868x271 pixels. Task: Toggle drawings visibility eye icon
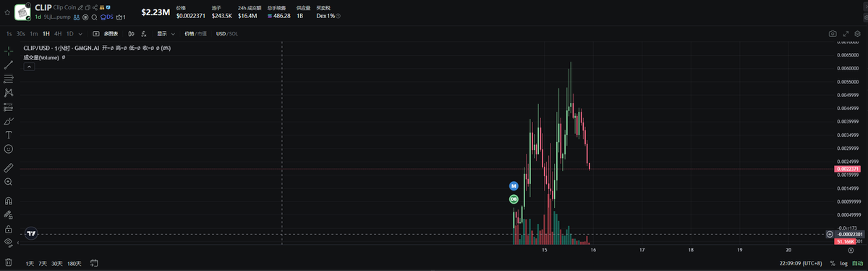point(9,242)
